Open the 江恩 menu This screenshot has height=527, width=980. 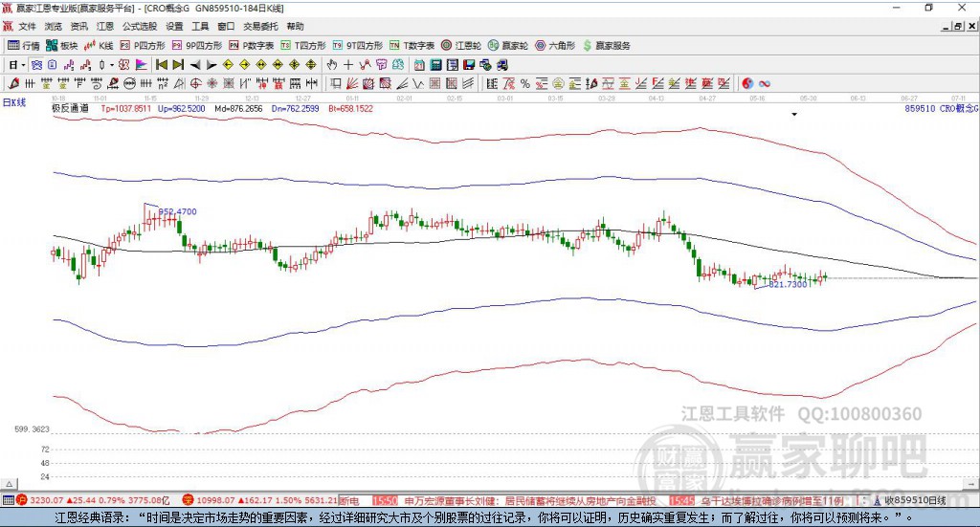click(x=105, y=26)
